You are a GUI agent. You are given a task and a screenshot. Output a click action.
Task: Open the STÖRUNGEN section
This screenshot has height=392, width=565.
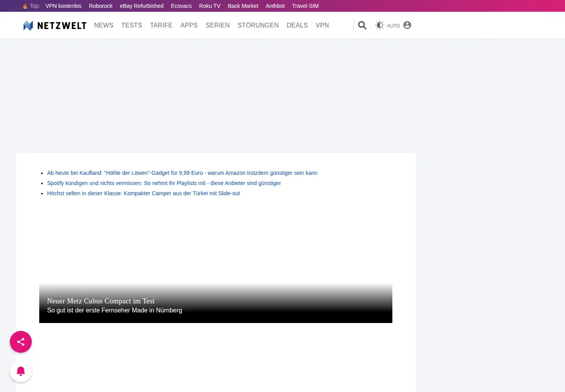(258, 25)
